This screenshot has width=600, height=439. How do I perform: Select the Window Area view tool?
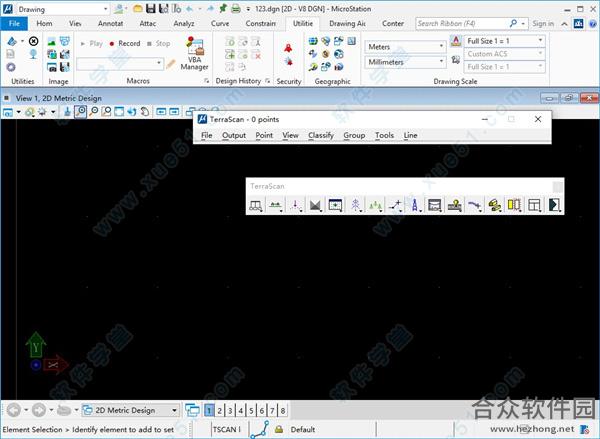click(106, 111)
